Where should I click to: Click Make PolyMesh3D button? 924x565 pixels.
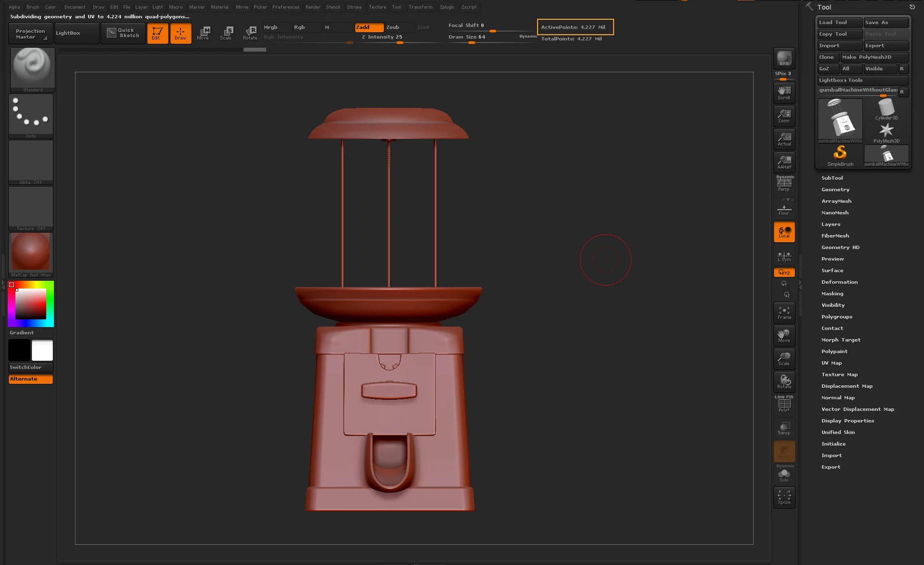tap(873, 57)
